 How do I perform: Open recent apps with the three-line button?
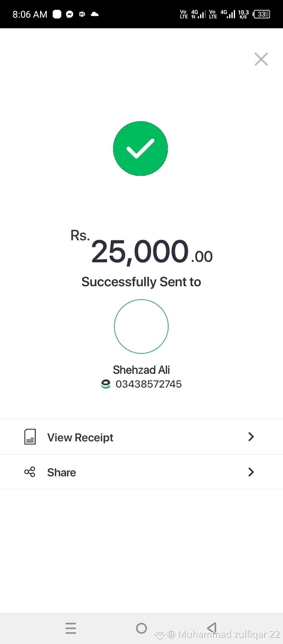point(71,628)
